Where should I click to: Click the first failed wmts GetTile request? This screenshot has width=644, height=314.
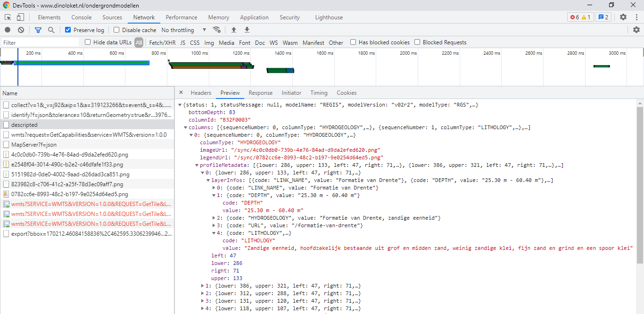pyautogui.click(x=87, y=204)
